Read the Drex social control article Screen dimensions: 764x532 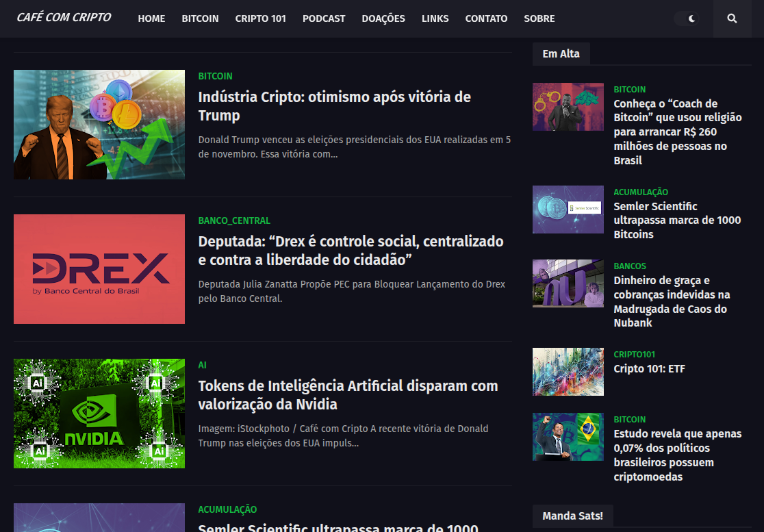point(351,250)
